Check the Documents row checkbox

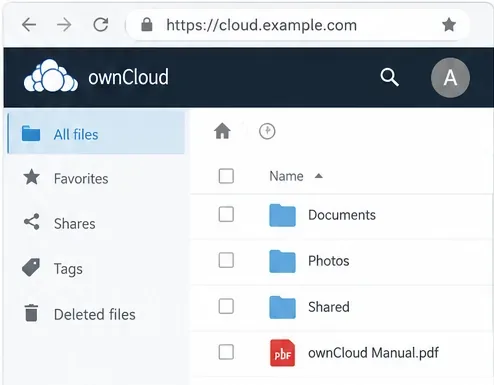click(x=226, y=214)
